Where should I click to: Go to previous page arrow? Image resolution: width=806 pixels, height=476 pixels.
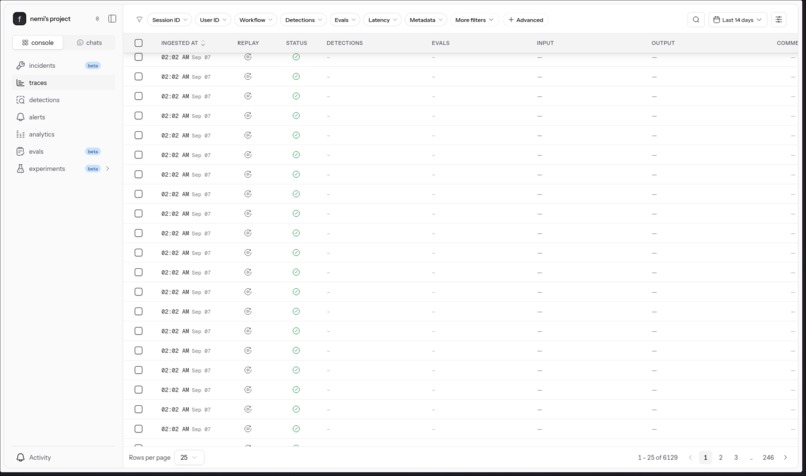click(690, 457)
